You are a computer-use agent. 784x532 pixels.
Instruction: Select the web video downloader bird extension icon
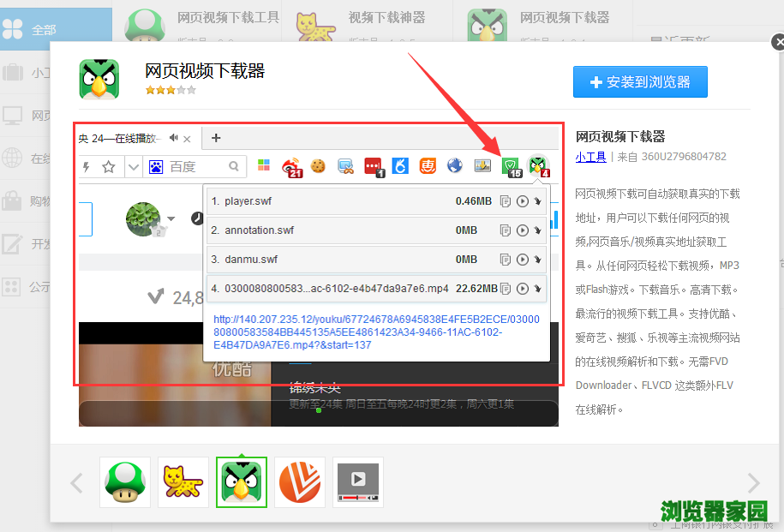(536, 167)
